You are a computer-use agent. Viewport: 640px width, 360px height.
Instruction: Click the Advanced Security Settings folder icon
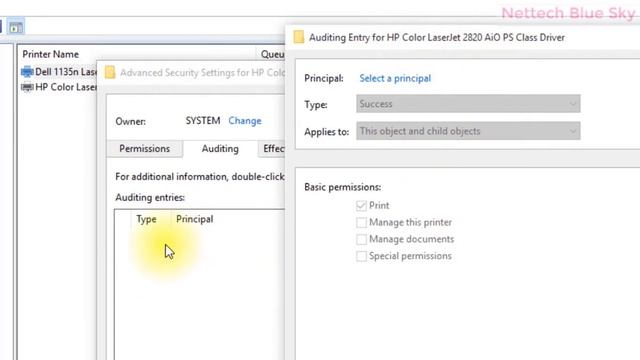click(110, 72)
